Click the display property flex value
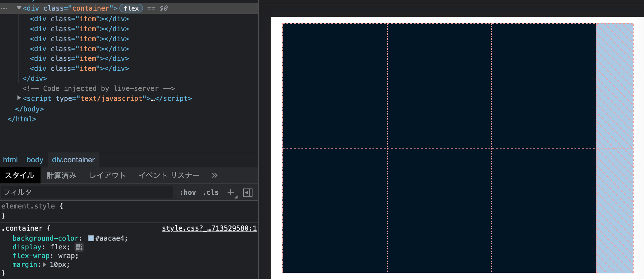Viewport: 644px width, 279px height. [x=58, y=247]
